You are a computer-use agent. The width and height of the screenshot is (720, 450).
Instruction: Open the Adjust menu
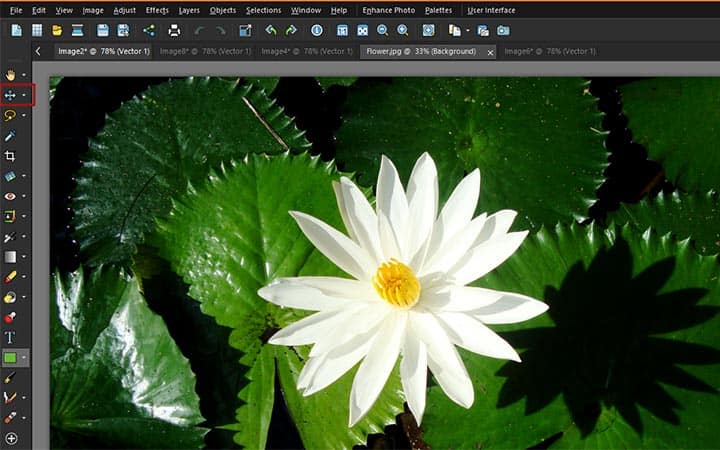(x=124, y=10)
